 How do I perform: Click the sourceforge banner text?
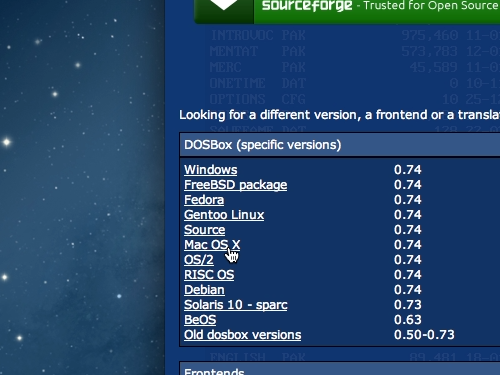[307, 5]
